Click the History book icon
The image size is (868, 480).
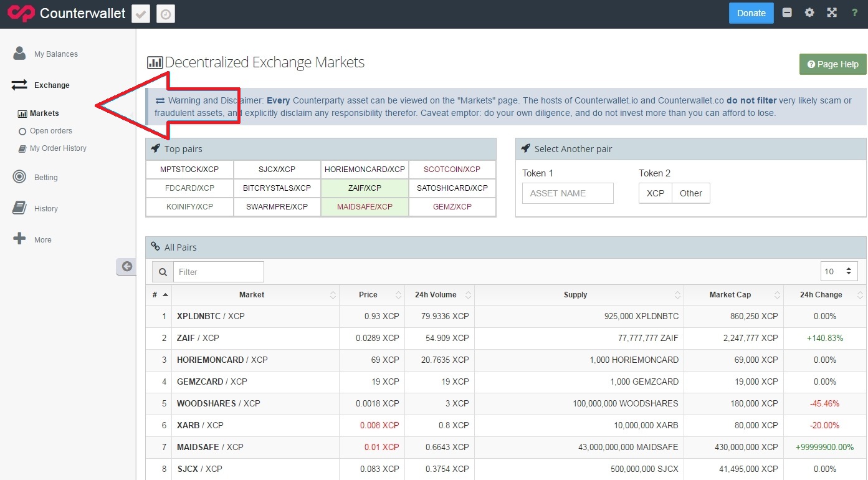pos(19,208)
